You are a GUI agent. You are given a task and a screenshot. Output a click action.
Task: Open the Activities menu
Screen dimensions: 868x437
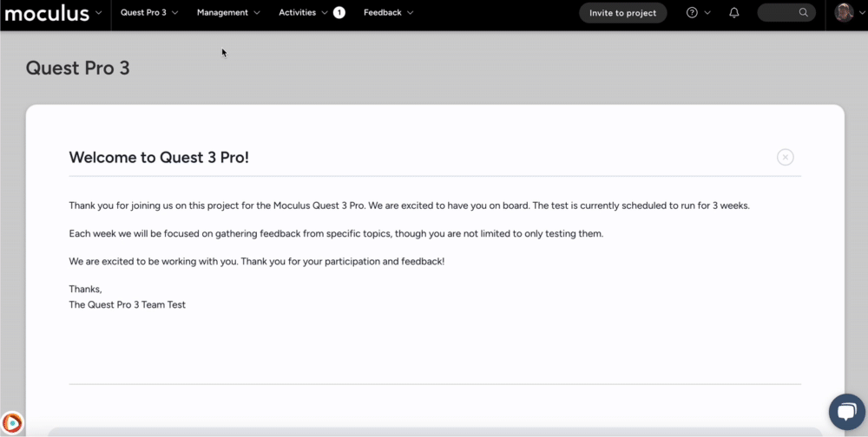[x=303, y=13]
